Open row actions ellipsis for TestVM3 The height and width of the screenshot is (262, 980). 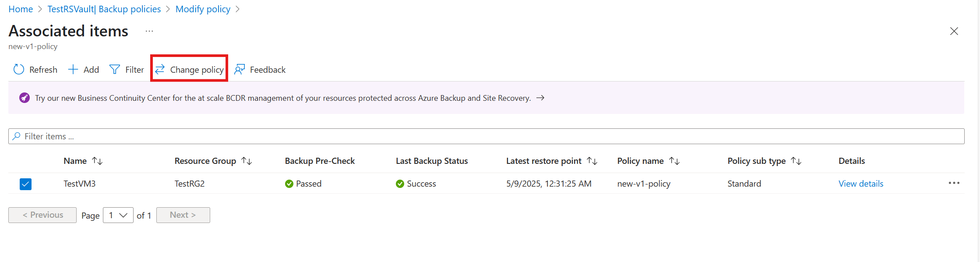(954, 183)
